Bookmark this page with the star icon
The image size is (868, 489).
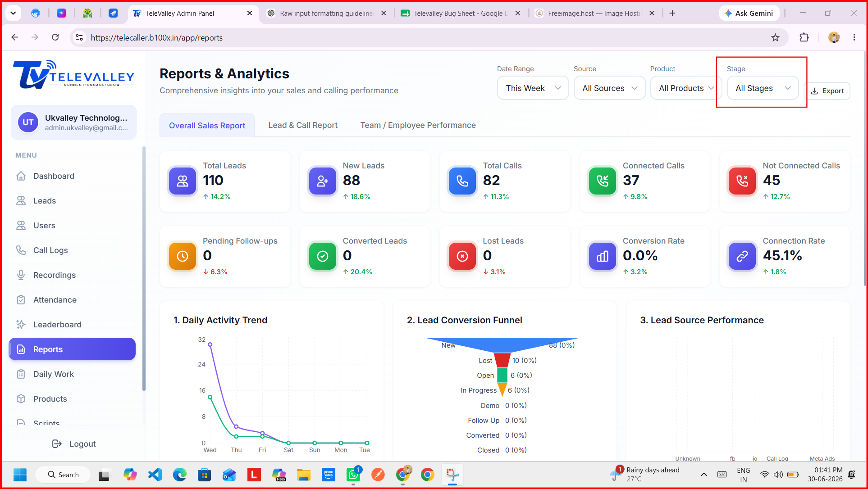coord(775,38)
